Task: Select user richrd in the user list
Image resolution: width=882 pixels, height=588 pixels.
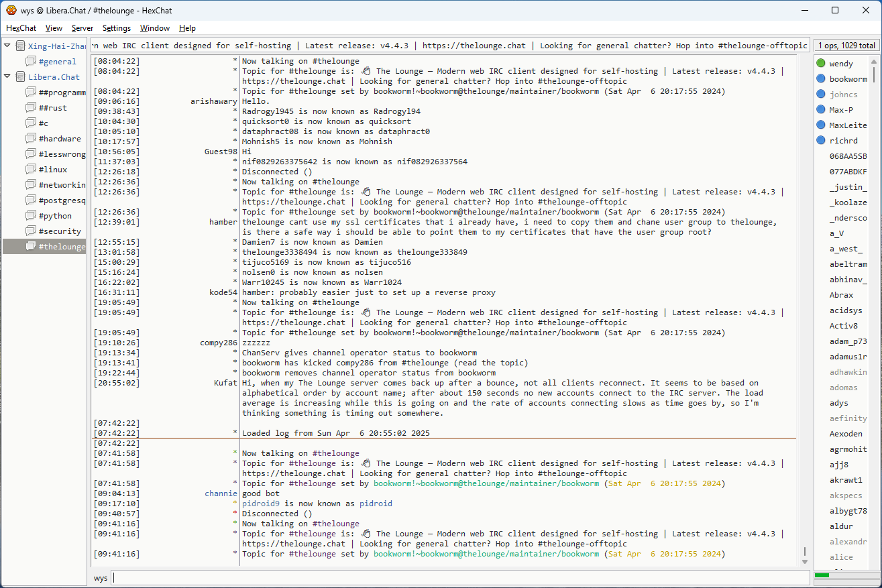Action: tap(843, 141)
